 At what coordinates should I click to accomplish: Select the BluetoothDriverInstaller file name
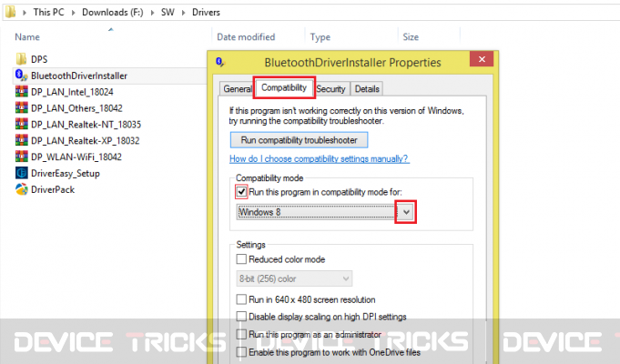pyautogui.click(x=79, y=76)
